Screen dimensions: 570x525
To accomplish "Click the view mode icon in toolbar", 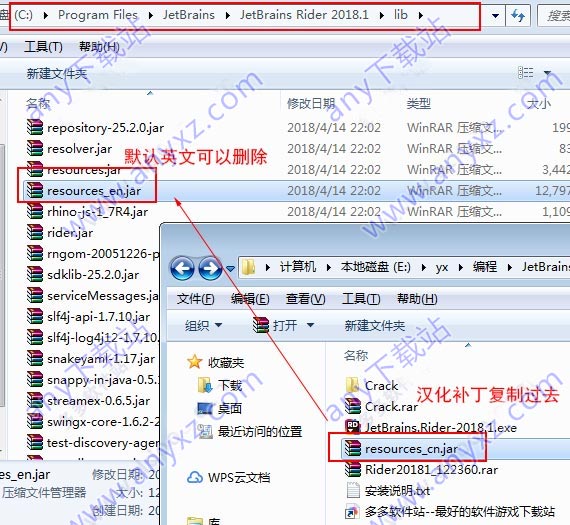I will coord(525,73).
